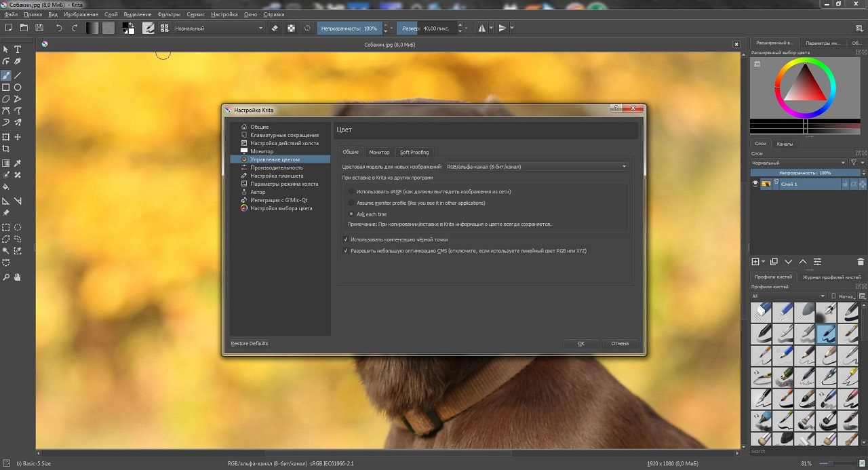This screenshot has width=868, height=470.
Task: Click the Restore Defaults button
Action: tap(250, 344)
